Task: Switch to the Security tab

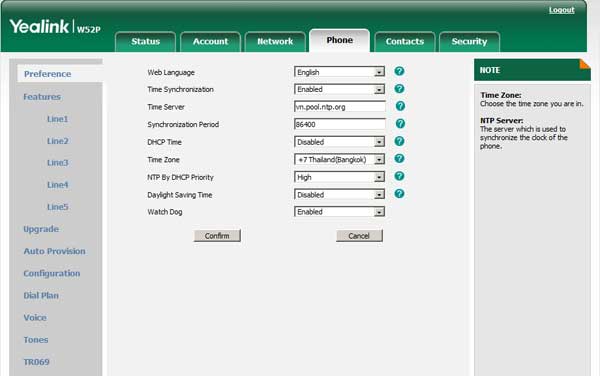Action: pos(469,41)
